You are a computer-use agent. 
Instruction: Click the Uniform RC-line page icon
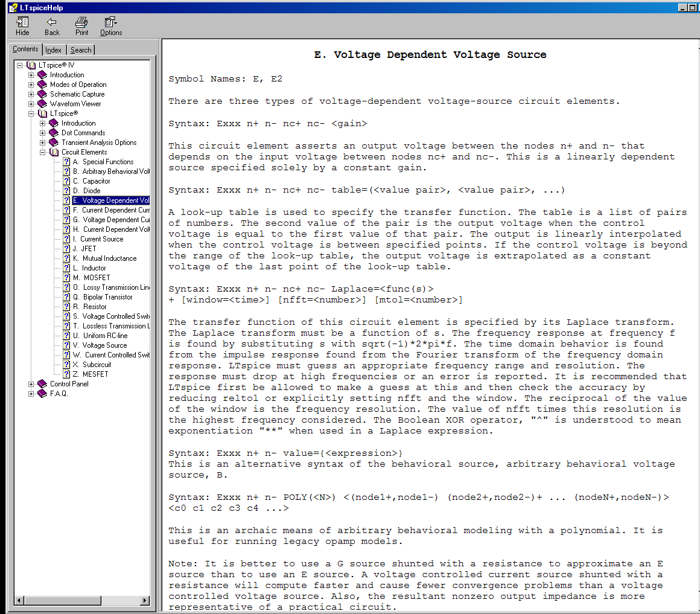pos(66,335)
